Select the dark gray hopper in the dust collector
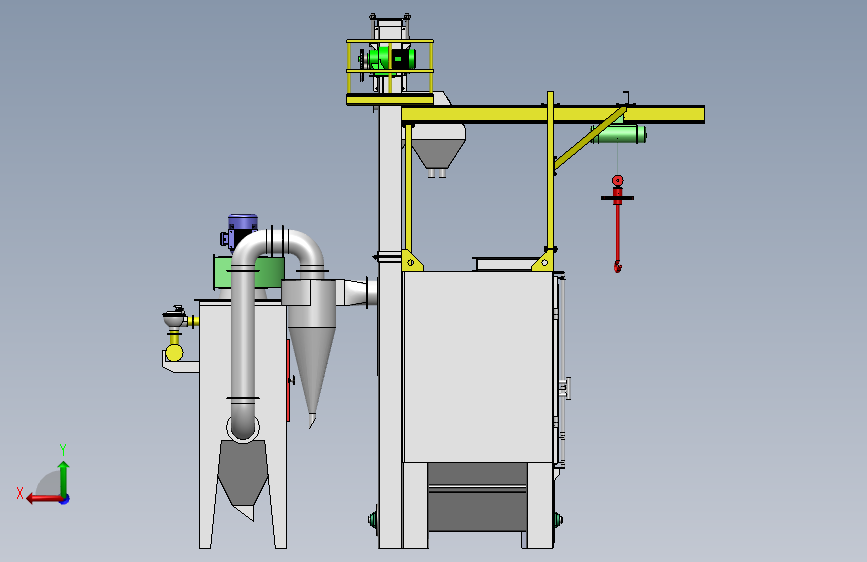This screenshot has width=867, height=562. (243, 473)
